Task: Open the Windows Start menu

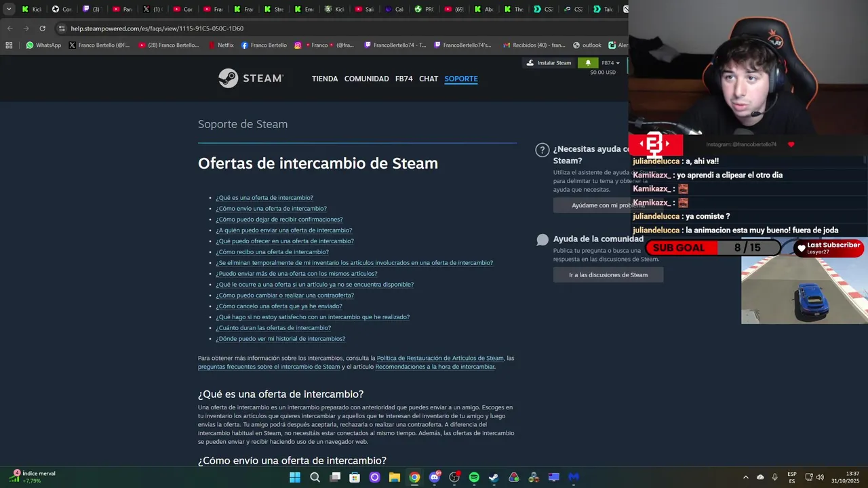Action: click(x=295, y=477)
